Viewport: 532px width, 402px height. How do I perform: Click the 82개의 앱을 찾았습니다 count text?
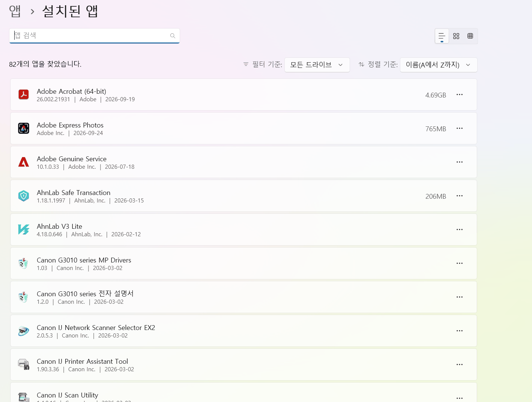click(x=45, y=64)
